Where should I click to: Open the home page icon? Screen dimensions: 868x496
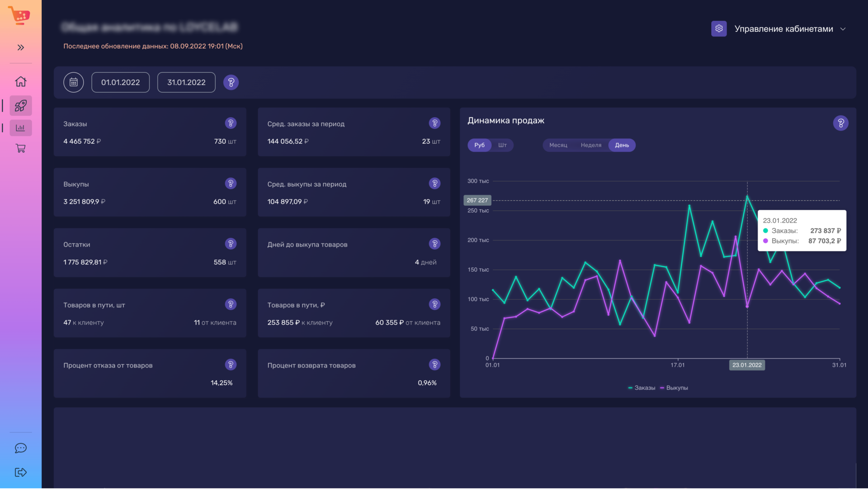pos(21,81)
